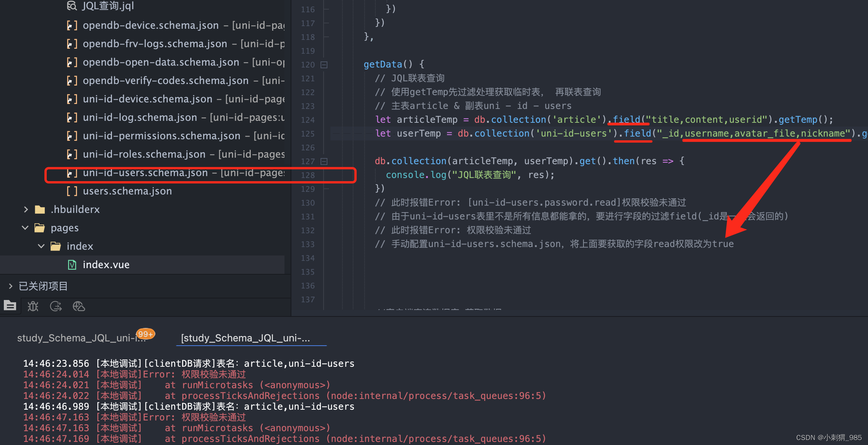Click the comment on line 133 about read权限

[554, 244]
